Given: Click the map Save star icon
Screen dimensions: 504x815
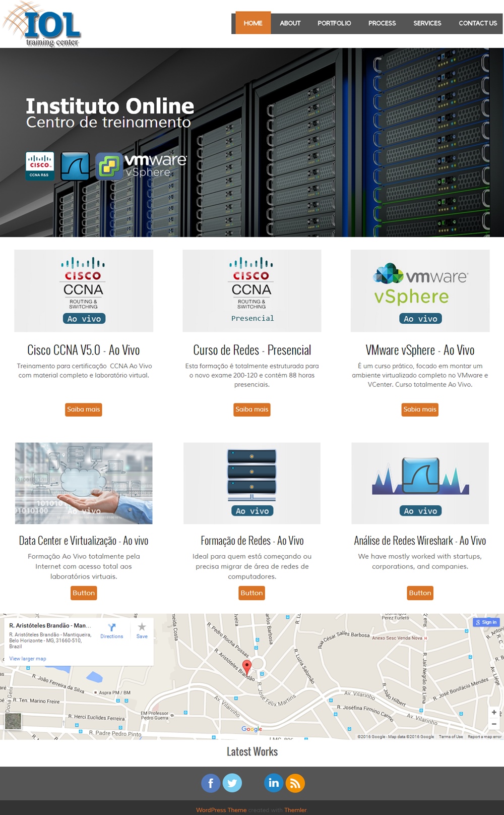Looking at the screenshot, I should point(142,627).
